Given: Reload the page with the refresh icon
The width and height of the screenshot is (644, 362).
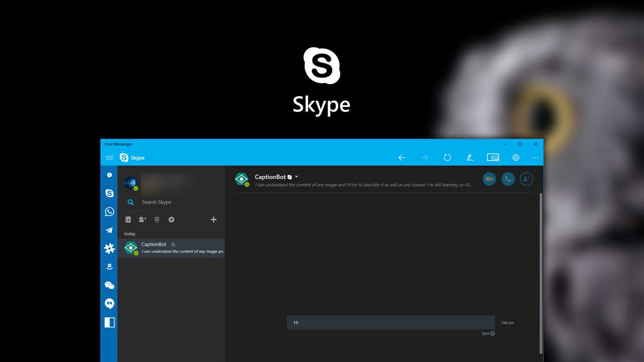Looking at the screenshot, I should [x=447, y=158].
